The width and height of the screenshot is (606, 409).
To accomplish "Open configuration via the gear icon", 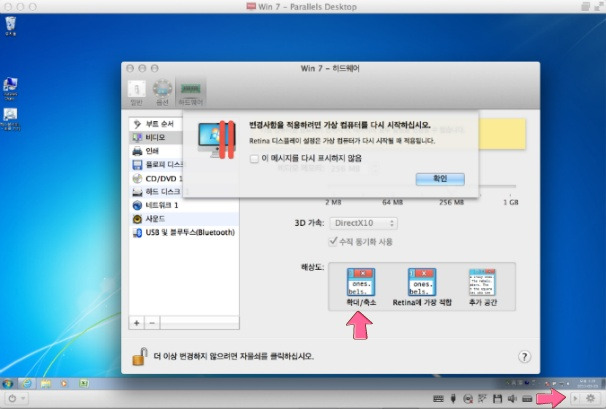I will point(590,398).
